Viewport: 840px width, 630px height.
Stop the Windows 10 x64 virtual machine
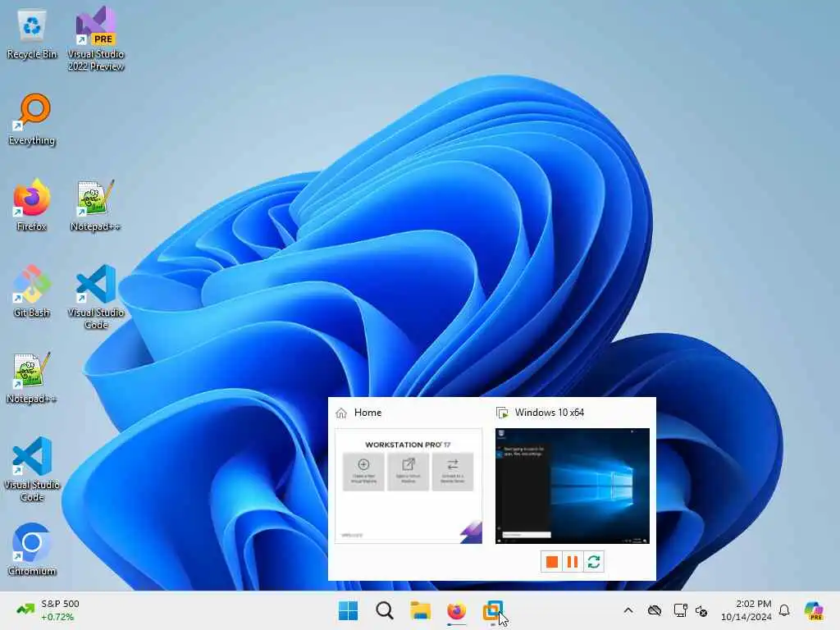click(x=551, y=561)
